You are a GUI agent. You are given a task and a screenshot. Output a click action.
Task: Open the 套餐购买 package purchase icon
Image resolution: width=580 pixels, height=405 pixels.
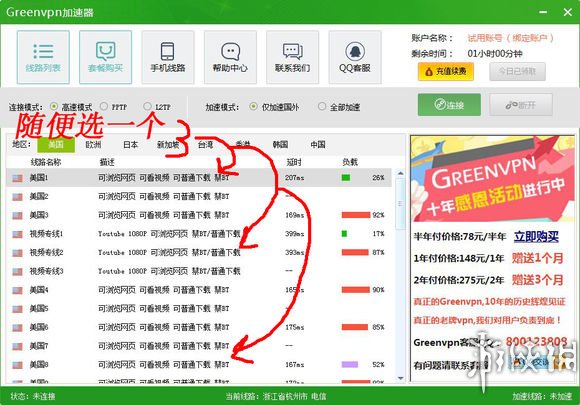105,57
